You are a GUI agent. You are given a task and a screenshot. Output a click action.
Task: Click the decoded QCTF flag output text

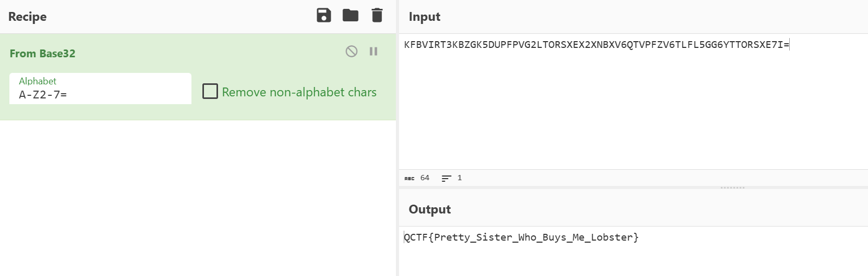point(521,237)
